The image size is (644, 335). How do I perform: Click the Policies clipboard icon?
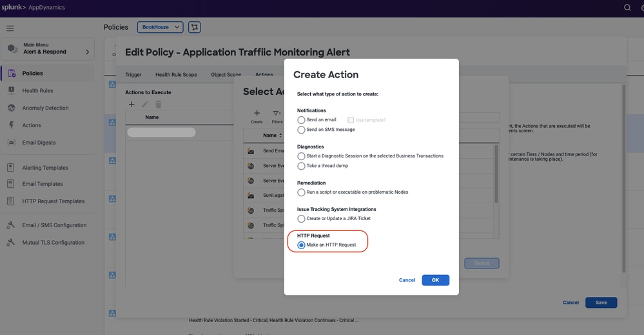12,73
